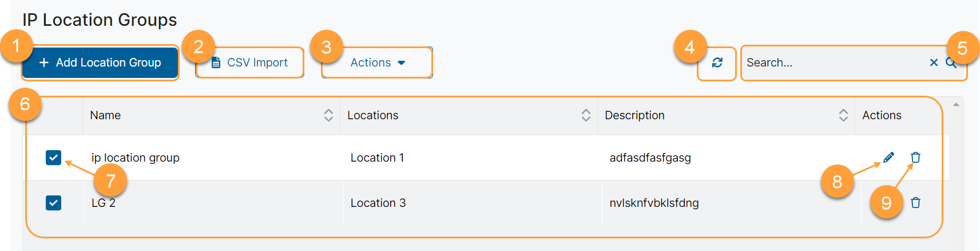Click the search magnifier icon

pos(951,62)
